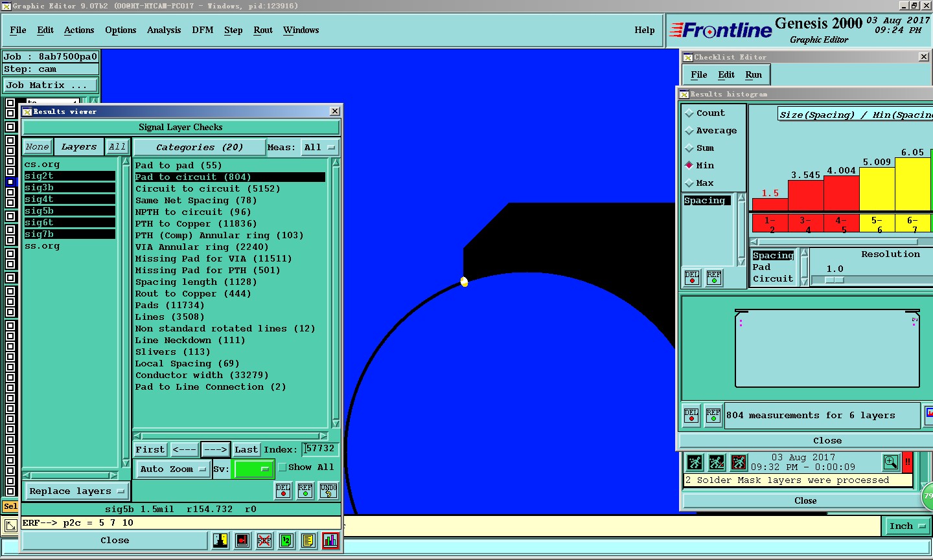The height and width of the screenshot is (560, 933).
Task: Select the Count radio button
Action: pyautogui.click(x=689, y=113)
